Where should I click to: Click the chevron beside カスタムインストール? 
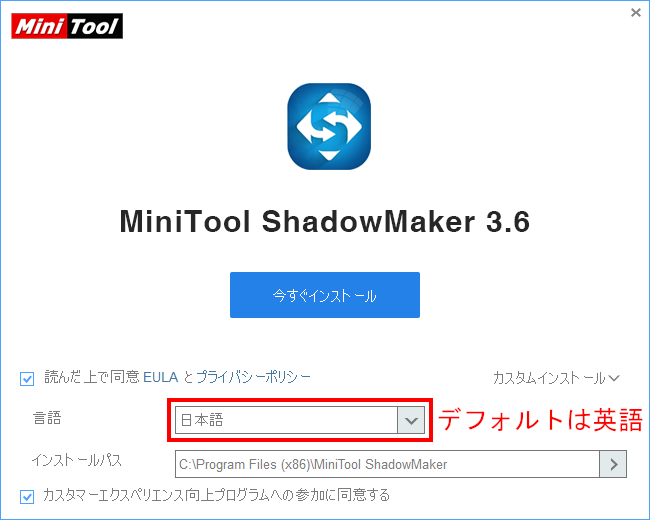coord(614,378)
